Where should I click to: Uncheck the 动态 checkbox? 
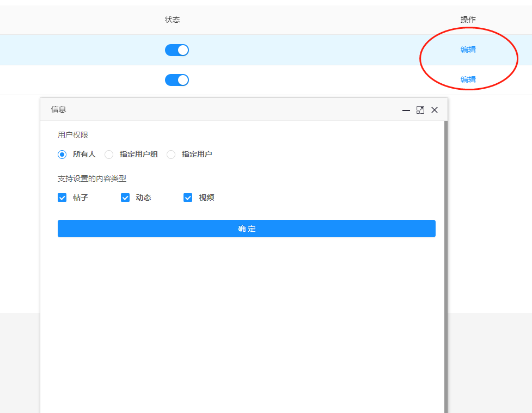[x=125, y=198]
